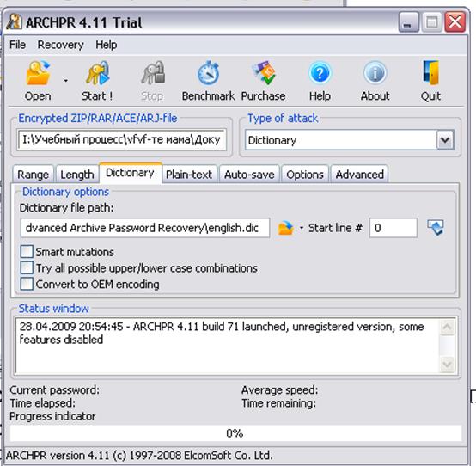476x466 pixels.
Task: Click the Start line number field
Action: 394,228
